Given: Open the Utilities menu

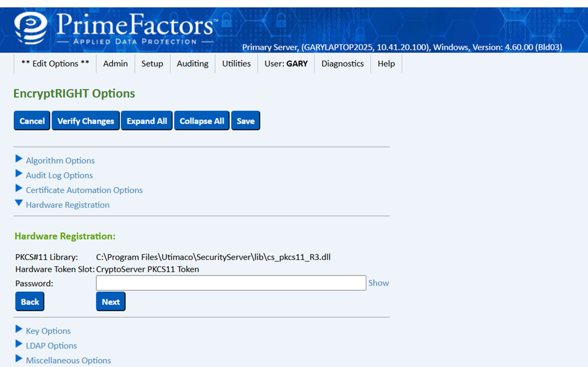Looking at the screenshot, I should (x=236, y=64).
